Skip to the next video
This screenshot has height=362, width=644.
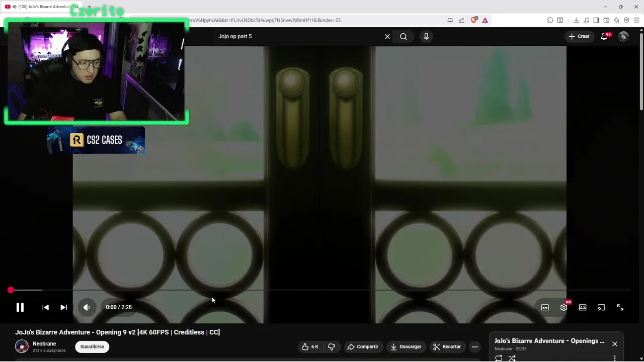click(63, 307)
